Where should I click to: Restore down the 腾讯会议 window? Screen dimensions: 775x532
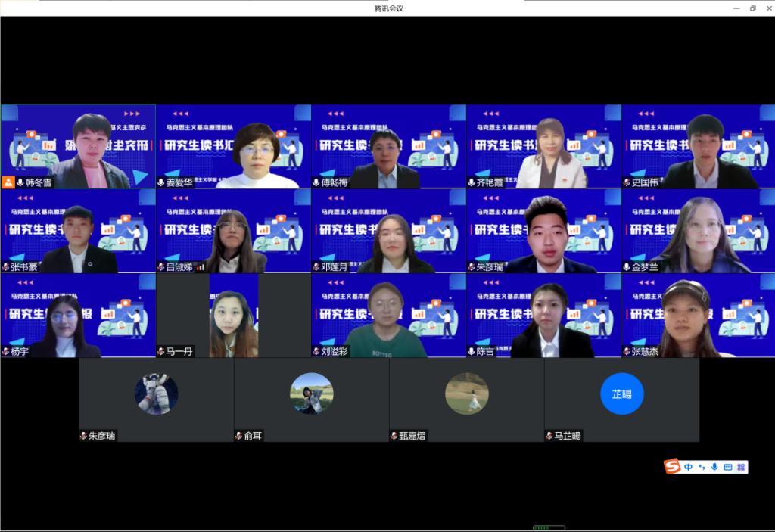[x=752, y=8]
